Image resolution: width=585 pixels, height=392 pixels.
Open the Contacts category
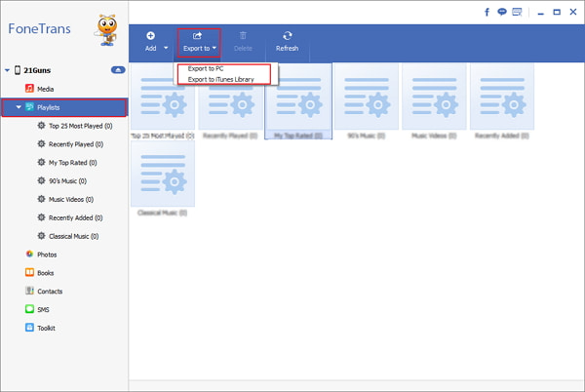coord(44,291)
